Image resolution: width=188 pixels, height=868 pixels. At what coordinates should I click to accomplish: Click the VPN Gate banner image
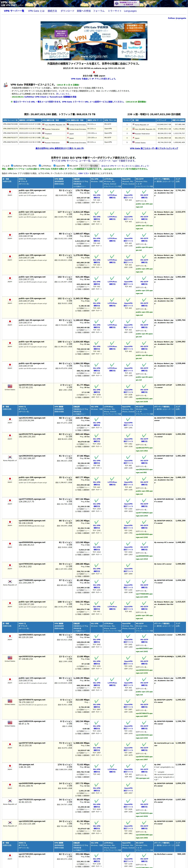94,41
